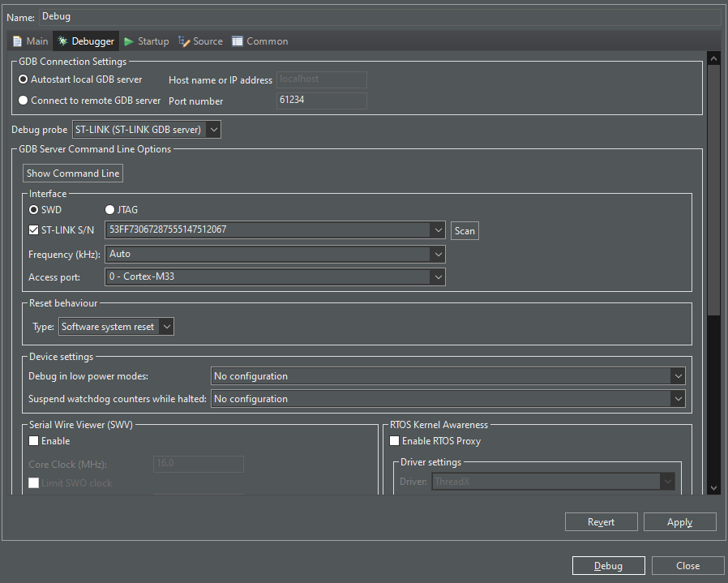Uncheck the ST-LINK S/N checkbox
The height and width of the screenshot is (583, 728).
click(33, 229)
